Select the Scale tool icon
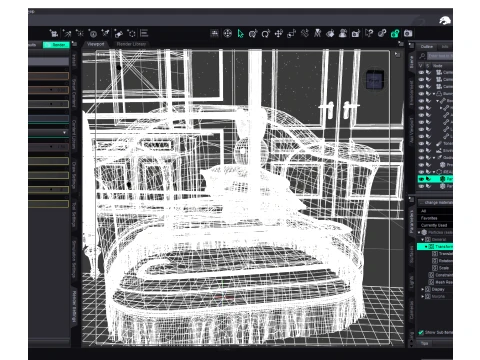This screenshot has width=480, height=360. [x=292, y=34]
